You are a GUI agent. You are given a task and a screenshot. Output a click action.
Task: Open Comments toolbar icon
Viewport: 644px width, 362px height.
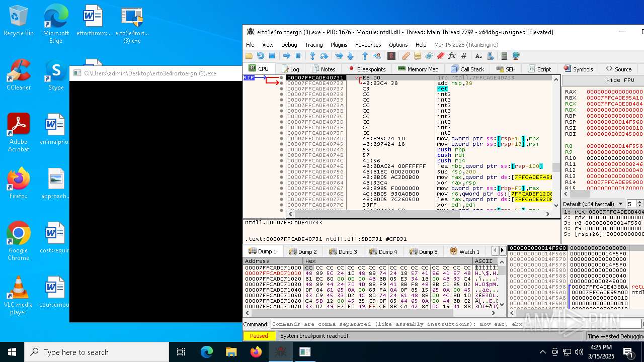[x=417, y=56]
